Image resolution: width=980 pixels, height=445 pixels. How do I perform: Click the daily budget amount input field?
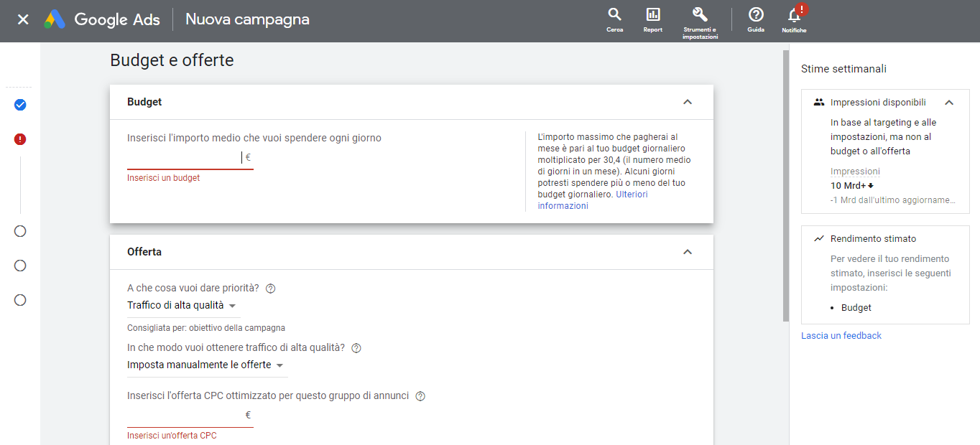click(x=185, y=158)
